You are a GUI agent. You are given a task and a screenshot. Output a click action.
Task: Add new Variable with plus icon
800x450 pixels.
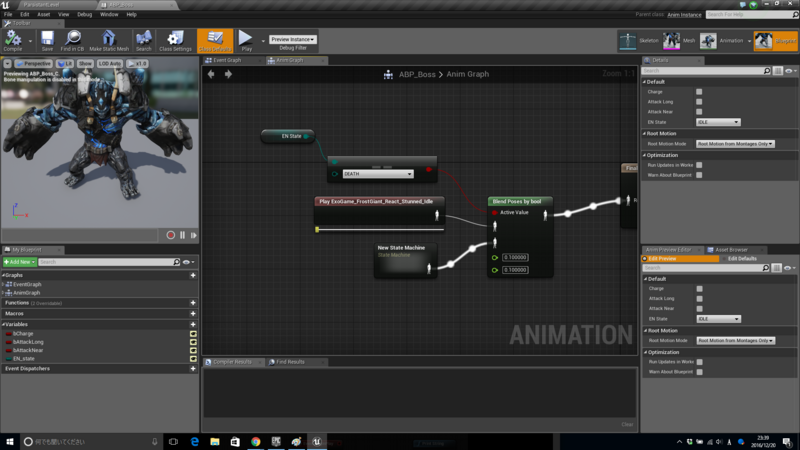click(193, 324)
